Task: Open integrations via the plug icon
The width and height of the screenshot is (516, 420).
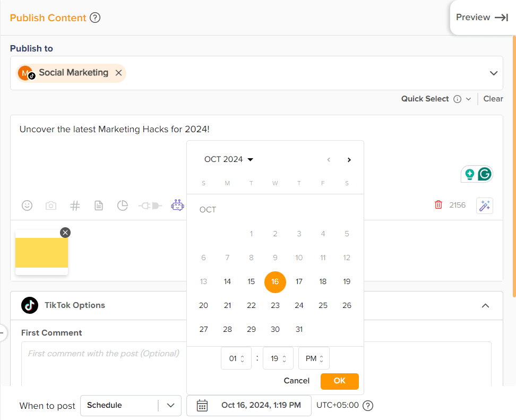Action: [150, 205]
